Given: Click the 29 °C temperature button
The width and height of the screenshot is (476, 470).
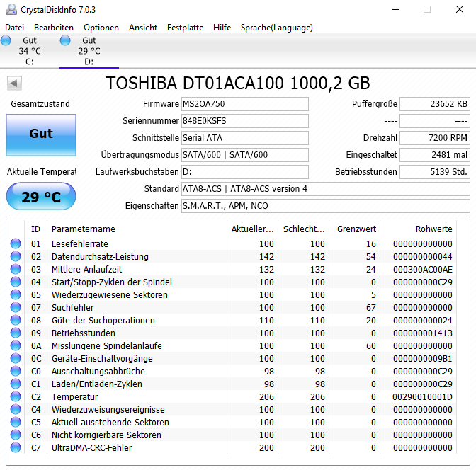Looking at the screenshot, I should pyautogui.click(x=41, y=196).
